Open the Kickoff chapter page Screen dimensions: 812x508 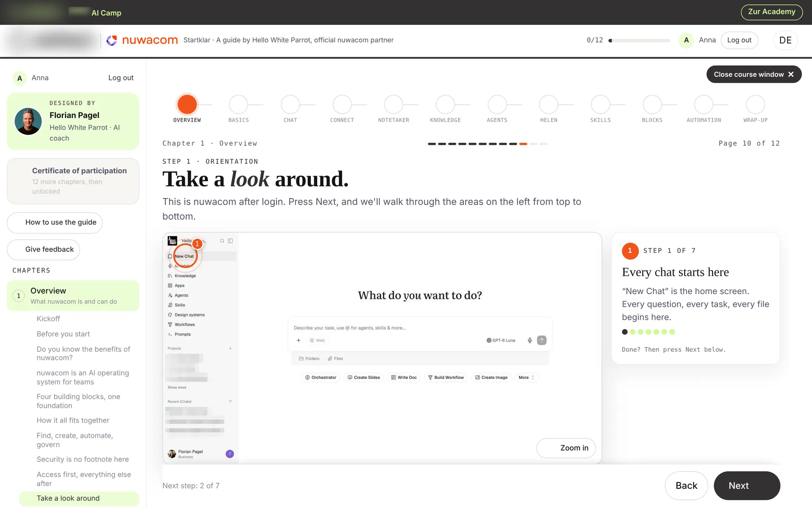coord(48,319)
